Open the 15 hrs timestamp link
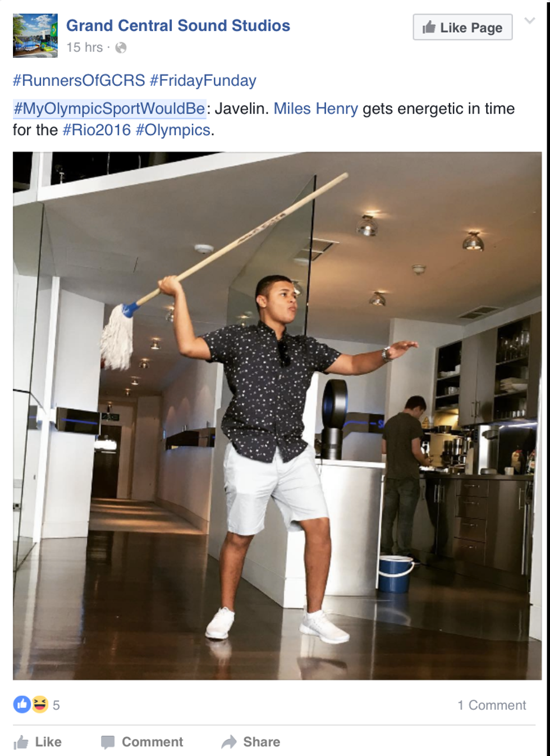The height and width of the screenshot is (756, 550). click(84, 48)
